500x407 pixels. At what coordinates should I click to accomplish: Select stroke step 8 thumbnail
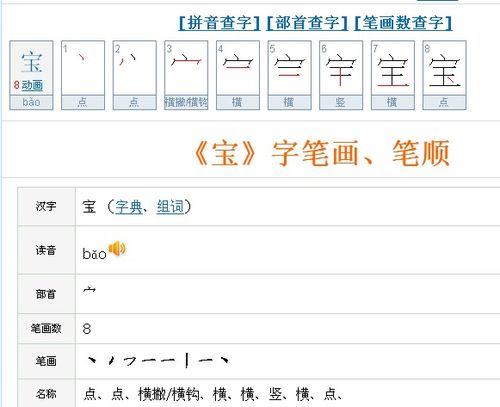(x=444, y=75)
